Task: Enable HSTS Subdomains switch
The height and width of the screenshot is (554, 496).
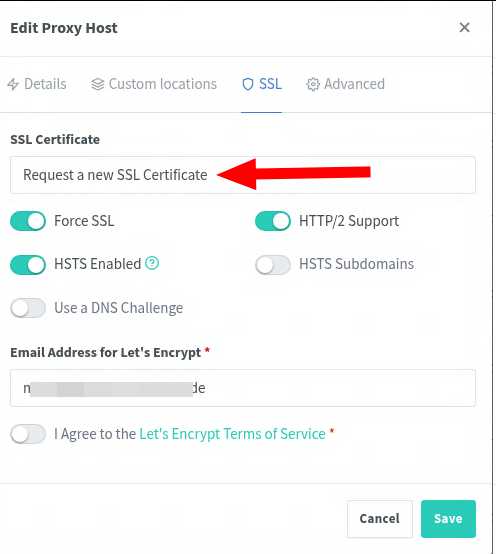Action: [x=273, y=265]
